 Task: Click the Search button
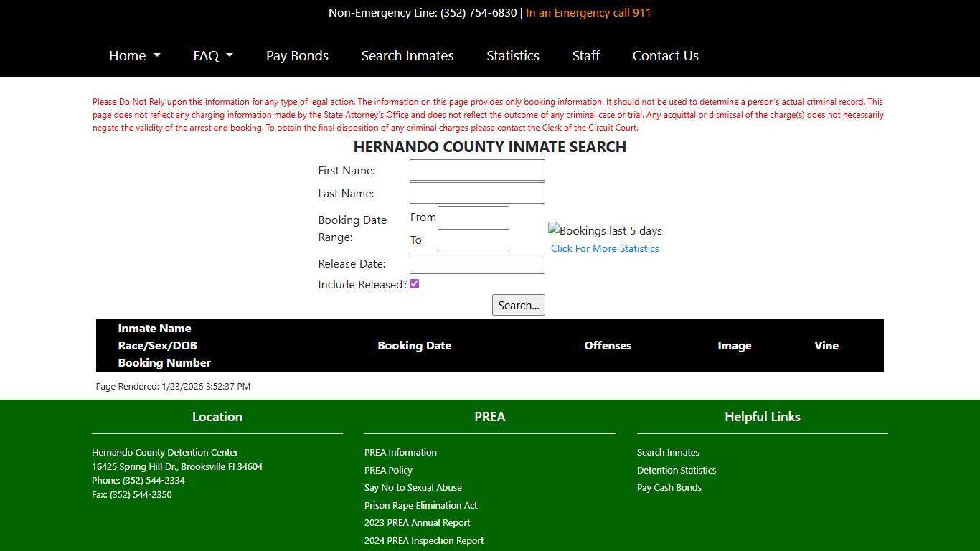[x=518, y=304]
